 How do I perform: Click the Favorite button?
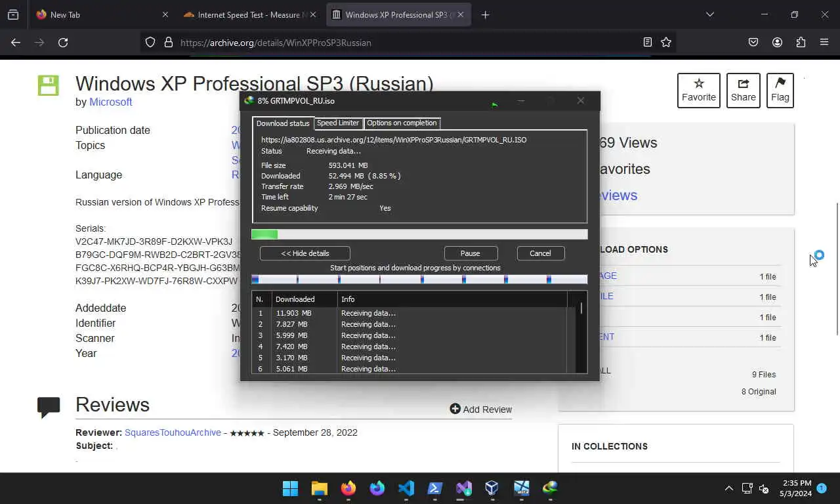699,90
